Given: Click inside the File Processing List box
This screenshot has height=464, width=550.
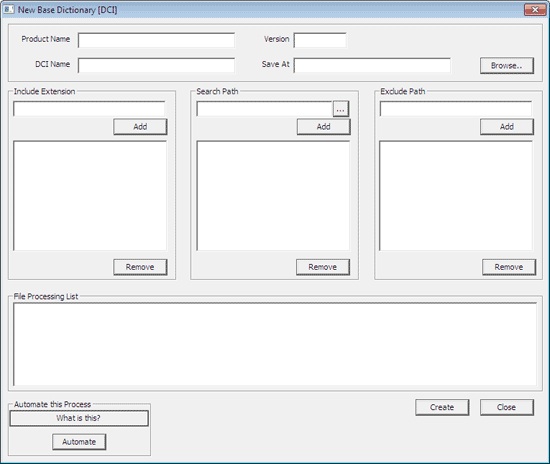Looking at the screenshot, I should pos(275,344).
